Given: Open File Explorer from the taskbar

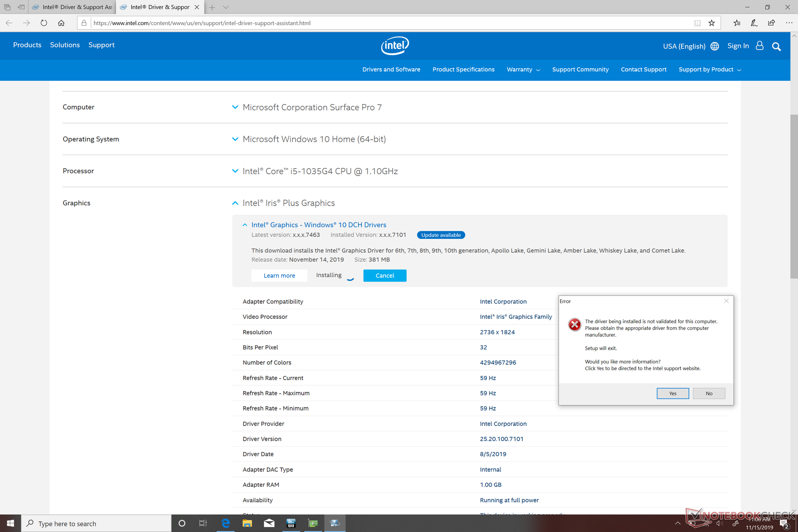Looking at the screenshot, I should [x=247, y=524].
